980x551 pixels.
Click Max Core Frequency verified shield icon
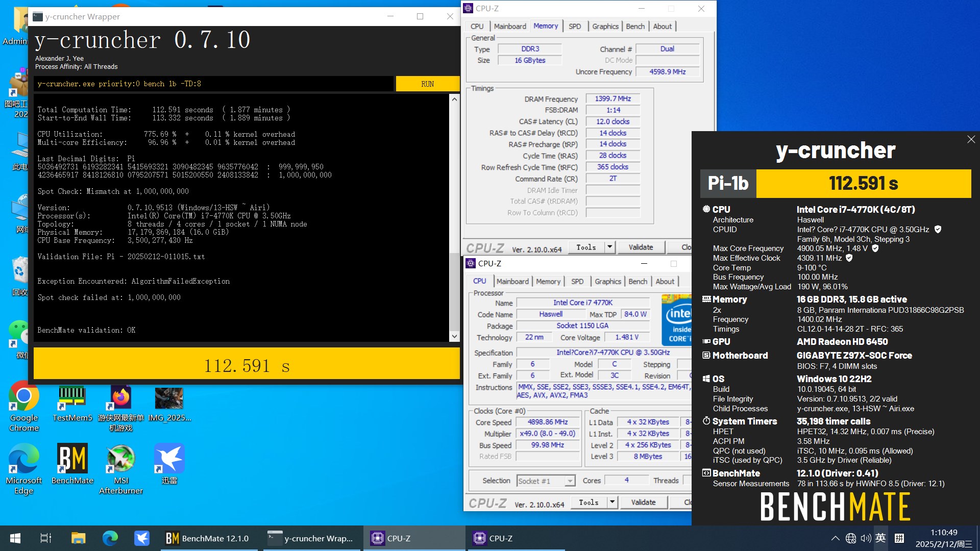(875, 248)
